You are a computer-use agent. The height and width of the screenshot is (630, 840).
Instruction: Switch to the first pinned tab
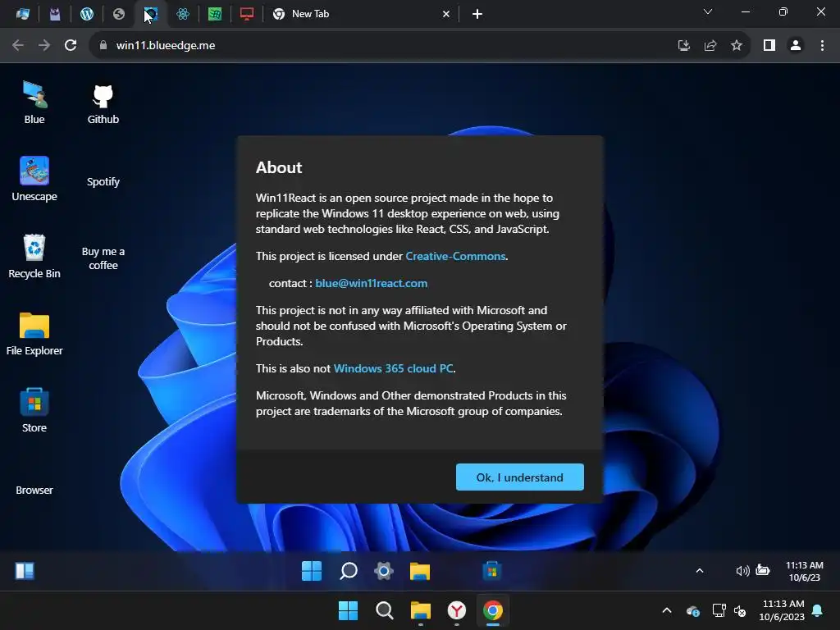pos(23,14)
